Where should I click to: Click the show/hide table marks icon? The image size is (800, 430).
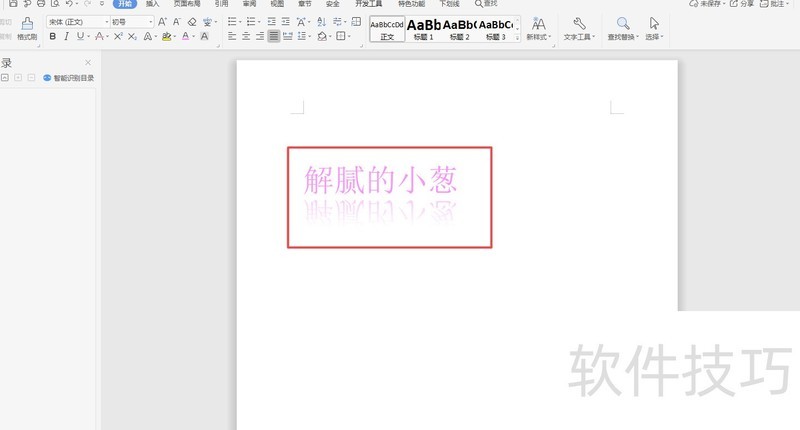356,21
